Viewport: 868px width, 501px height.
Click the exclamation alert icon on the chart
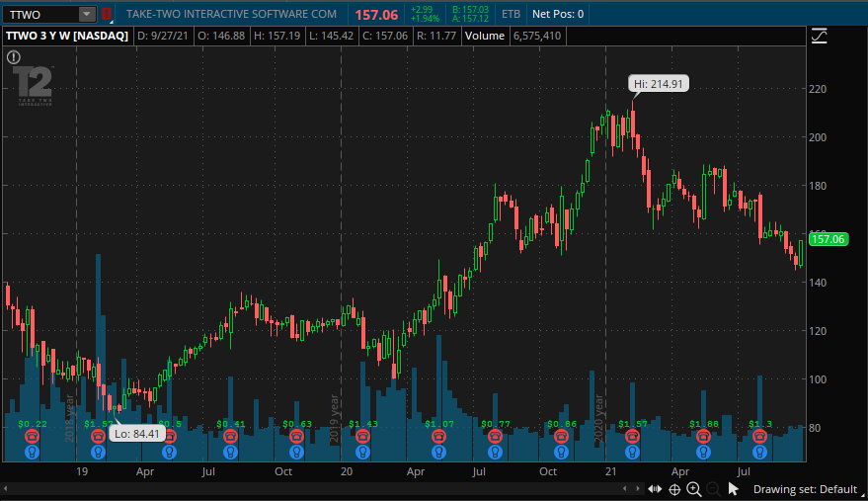(x=14, y=56)
